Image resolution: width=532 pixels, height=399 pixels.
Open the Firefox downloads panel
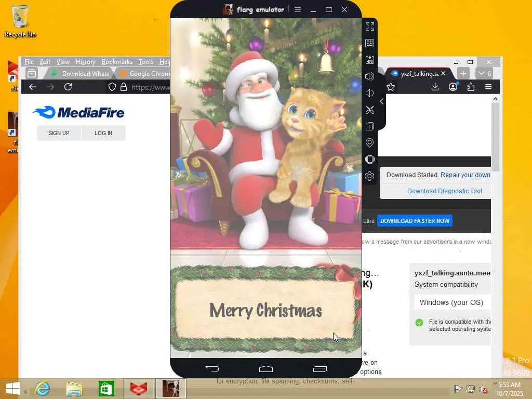click(435, 87)
